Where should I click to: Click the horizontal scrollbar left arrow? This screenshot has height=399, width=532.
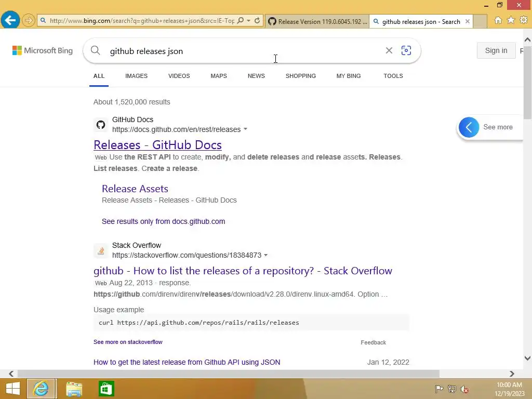click(x=11, y=374)
